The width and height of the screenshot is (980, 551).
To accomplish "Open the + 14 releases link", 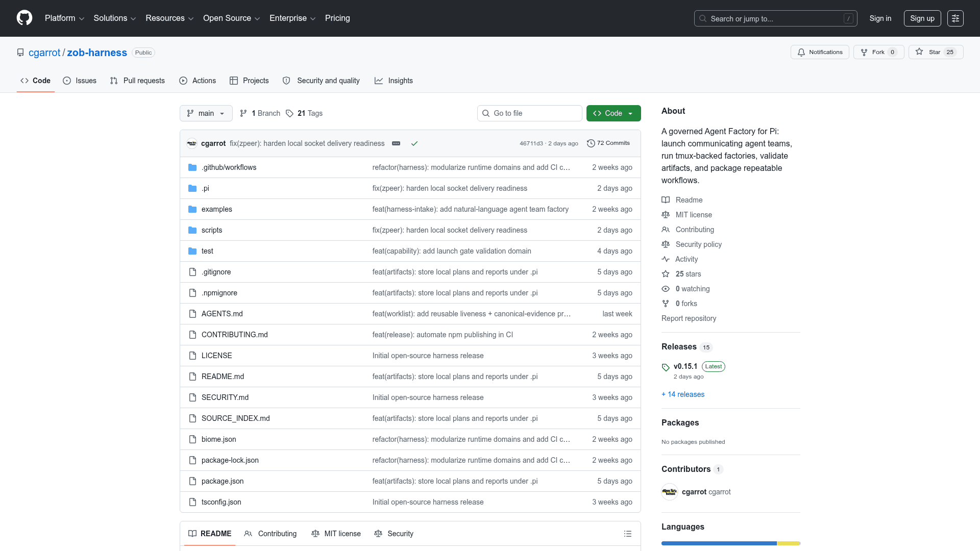I will tap(683, 394).
